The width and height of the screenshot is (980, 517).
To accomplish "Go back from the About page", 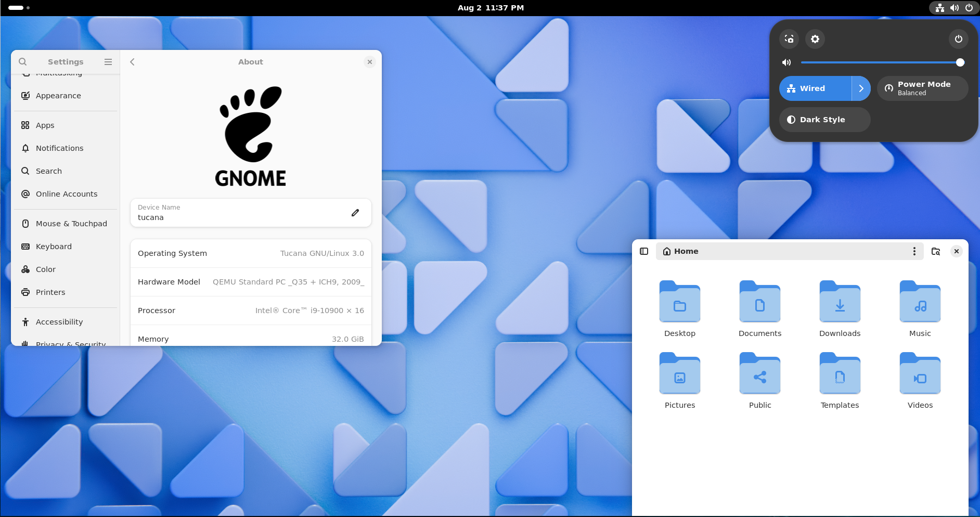I will coord(132,62).
